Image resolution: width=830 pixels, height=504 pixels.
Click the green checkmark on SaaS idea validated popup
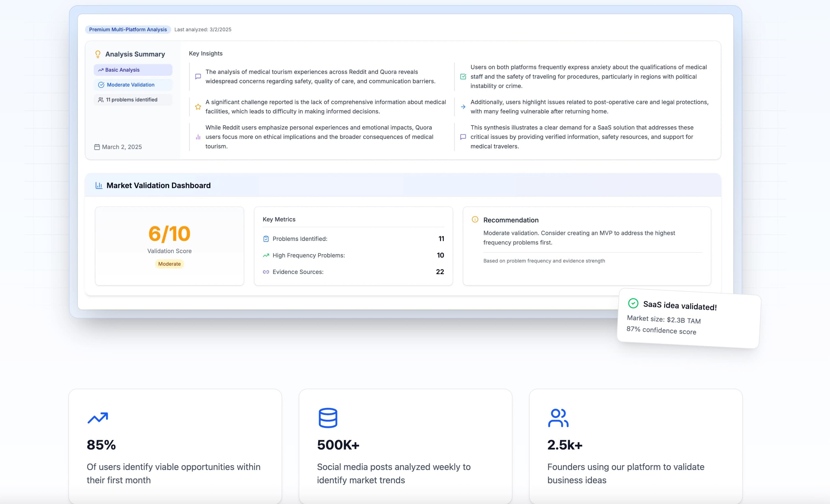tap(634, 304)
